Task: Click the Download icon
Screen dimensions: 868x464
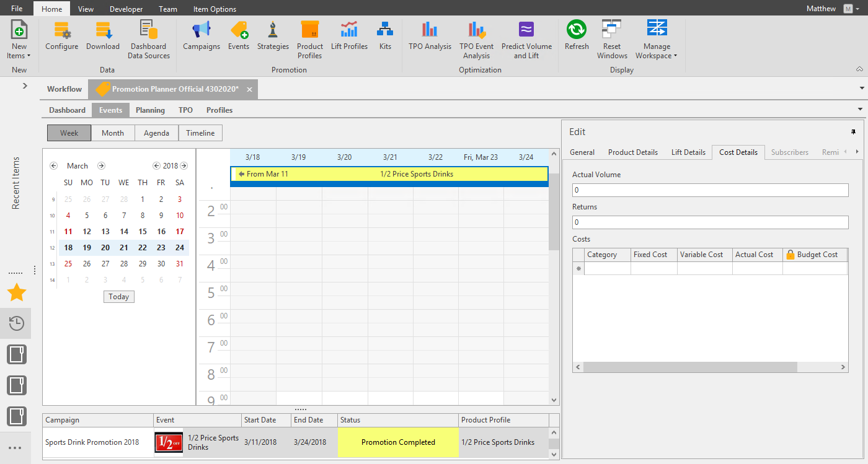Action: (103, 30)
